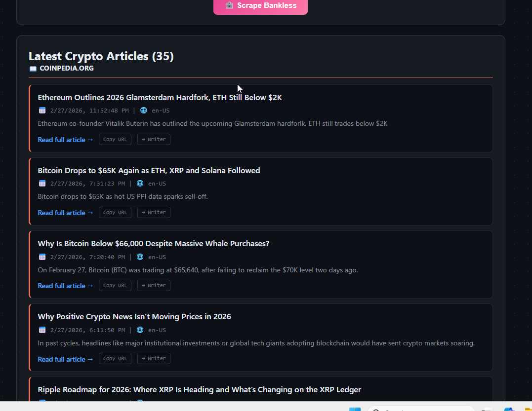This screenshot has width=532, height=411.
Task: Click globe icon on Bitcoin whale purchases article
Action: (x=140, y=257)
